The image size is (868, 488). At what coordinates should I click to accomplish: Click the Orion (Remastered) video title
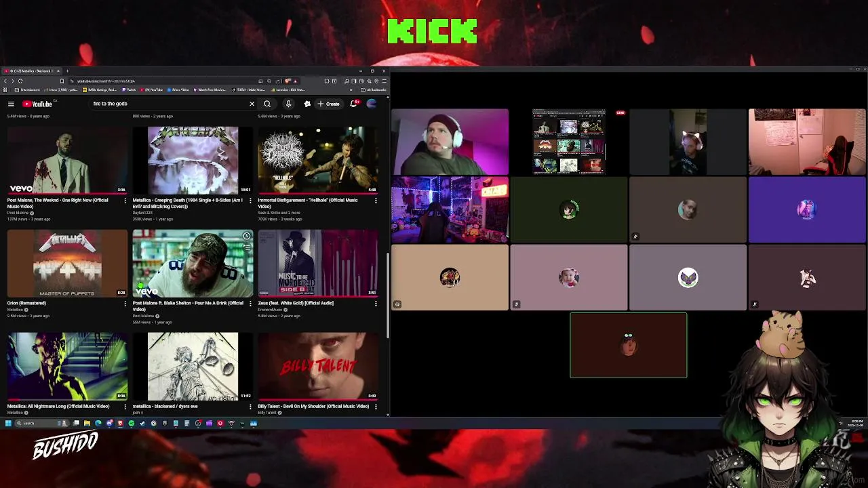coord(26,303)
